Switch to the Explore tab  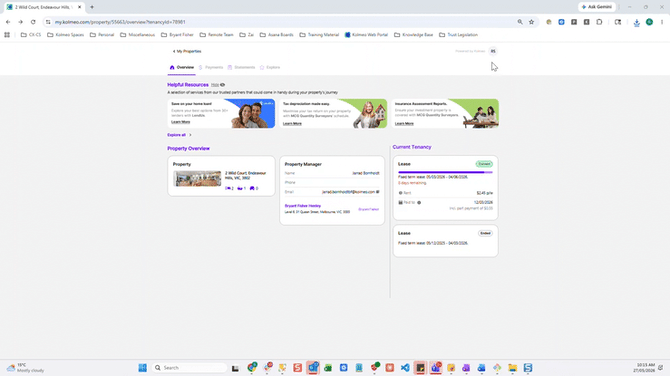[270, 68]
